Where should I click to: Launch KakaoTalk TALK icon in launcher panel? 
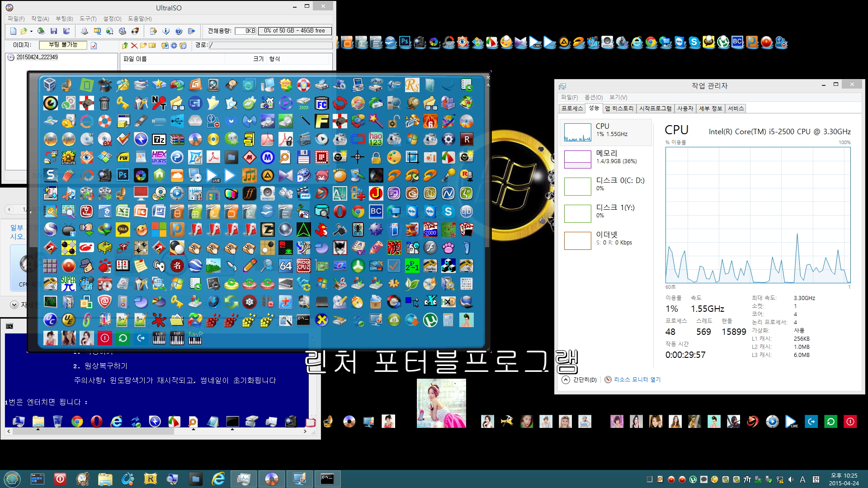(123, 229)
